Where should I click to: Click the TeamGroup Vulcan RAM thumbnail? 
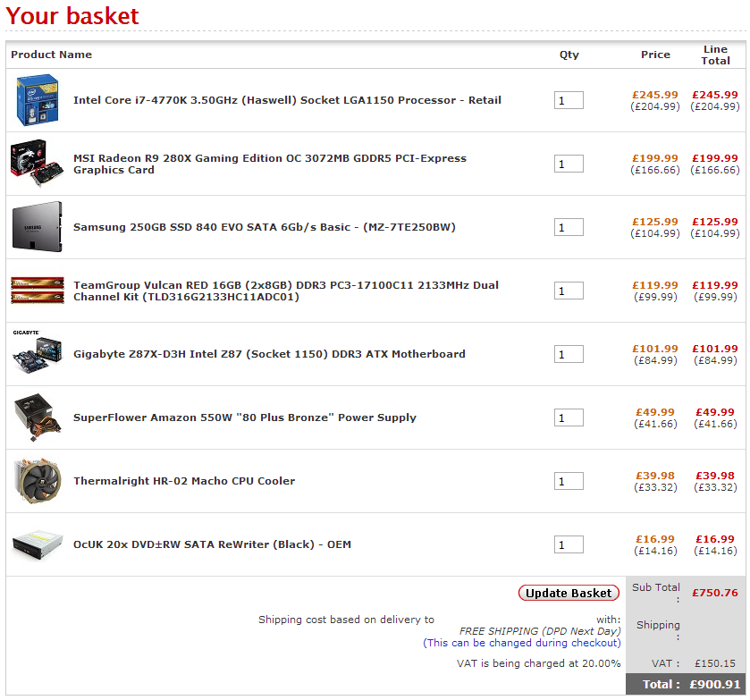38,291
